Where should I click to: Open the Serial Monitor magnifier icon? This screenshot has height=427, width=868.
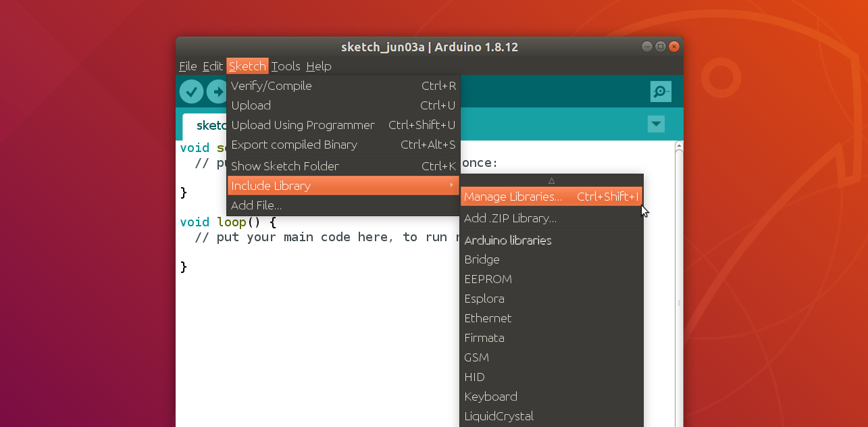(661, 91)
